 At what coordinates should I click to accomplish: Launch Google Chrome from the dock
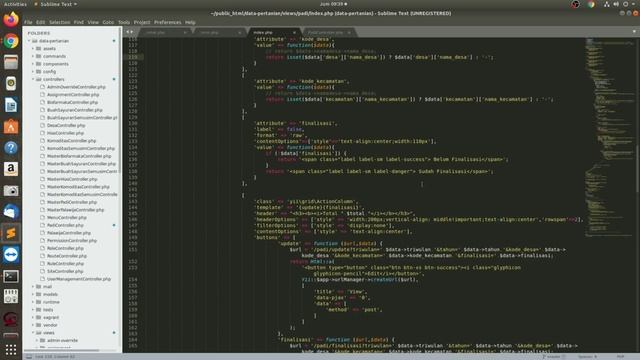coord(11,41)
